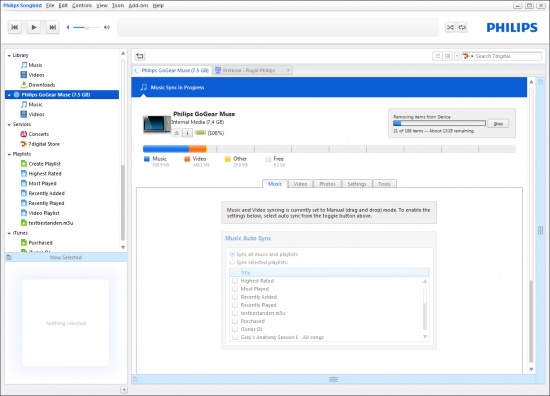This screenshot has height=396, width=550.
Task: Toggle repeat mode
Action: [x=462, y=27]
